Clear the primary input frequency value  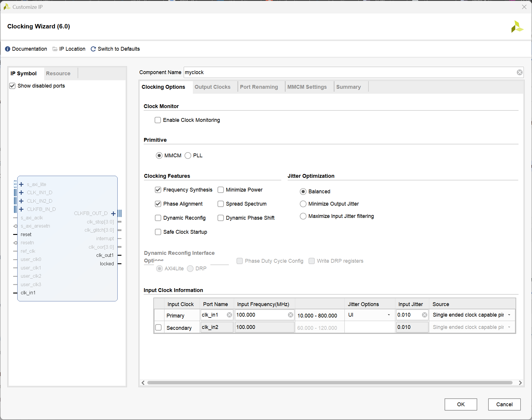click(290, 315)
